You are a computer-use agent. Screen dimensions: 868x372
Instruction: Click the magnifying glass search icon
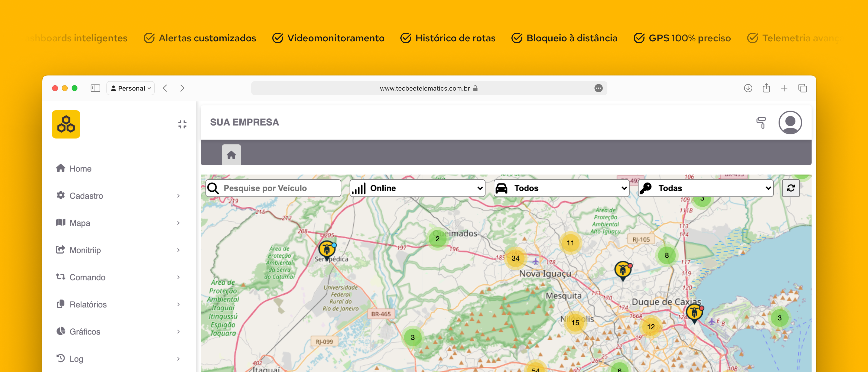click(213, 188)
